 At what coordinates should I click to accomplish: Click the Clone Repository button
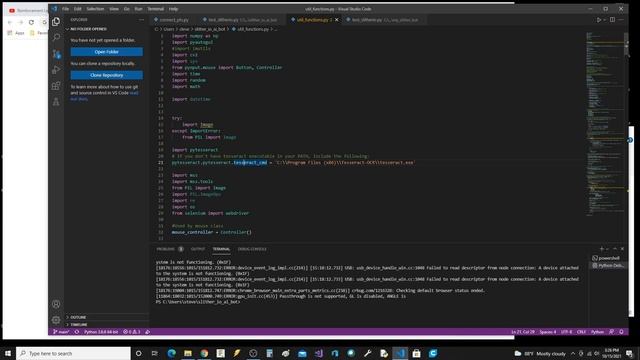(x=107, y=75)
